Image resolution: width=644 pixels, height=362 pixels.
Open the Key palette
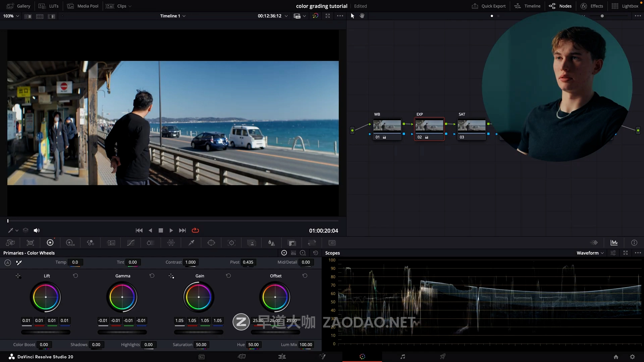point(292,243)
